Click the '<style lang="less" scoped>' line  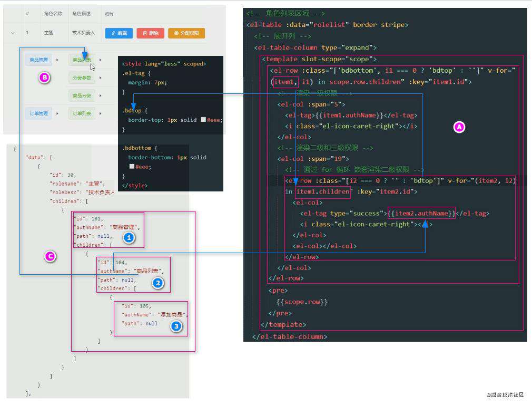(164, 64)
